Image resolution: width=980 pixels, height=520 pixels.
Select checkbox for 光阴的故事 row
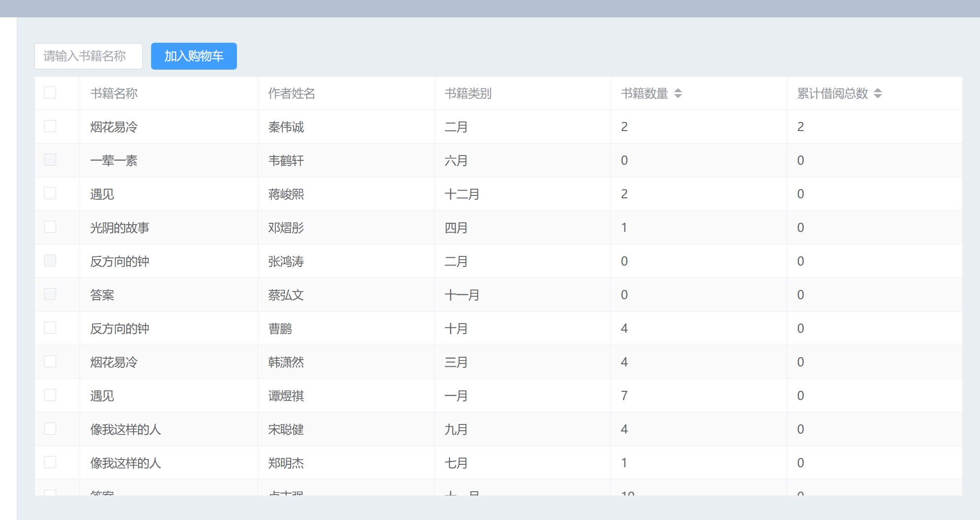tap(50, 227)
